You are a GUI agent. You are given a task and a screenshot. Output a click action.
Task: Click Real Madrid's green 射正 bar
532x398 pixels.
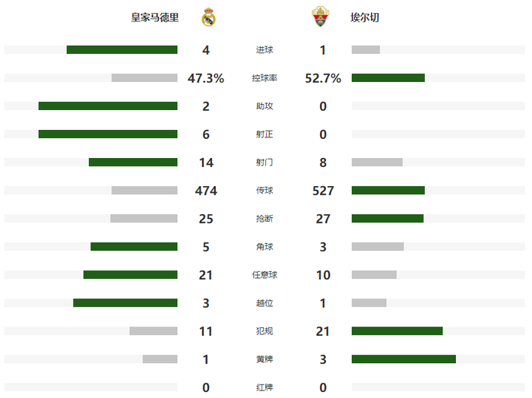[x=108, y=134]
